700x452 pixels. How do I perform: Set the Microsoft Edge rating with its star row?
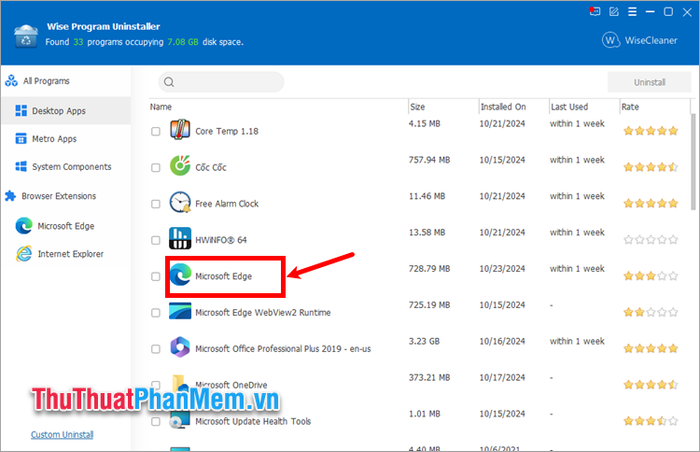point(651,276)
